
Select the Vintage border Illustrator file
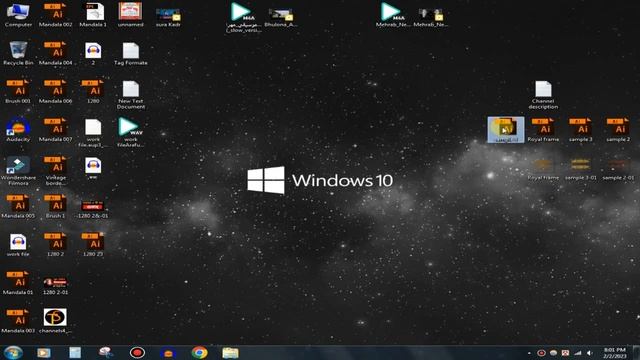pyautogui.click(x=56, y=171)
